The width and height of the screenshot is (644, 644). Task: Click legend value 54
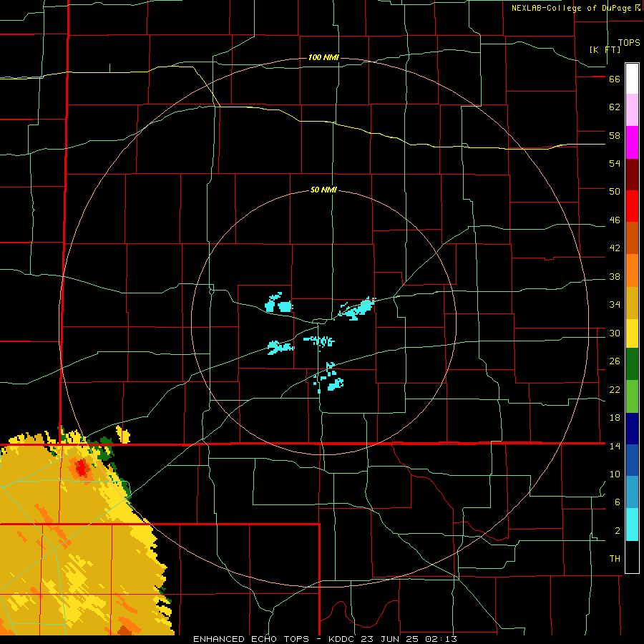[615, 163]
